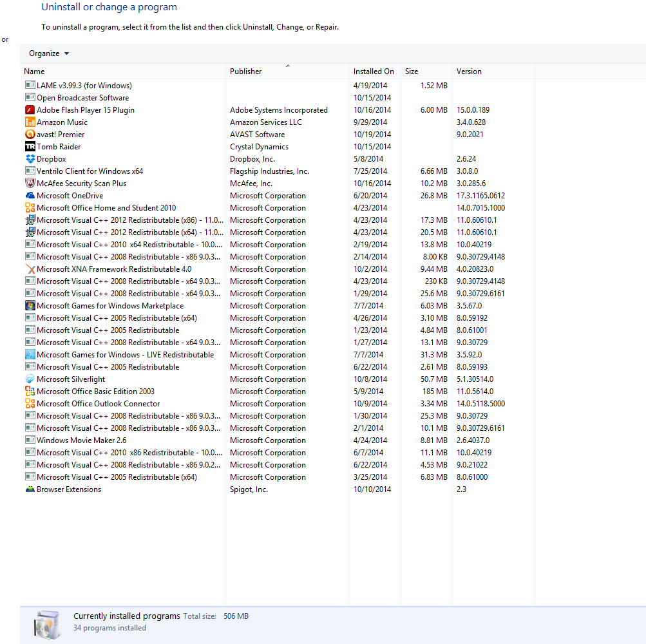Click the 1.52 MB size of LAME
The width and height of the screenshot is (646, 644).
tap(434, 85)
